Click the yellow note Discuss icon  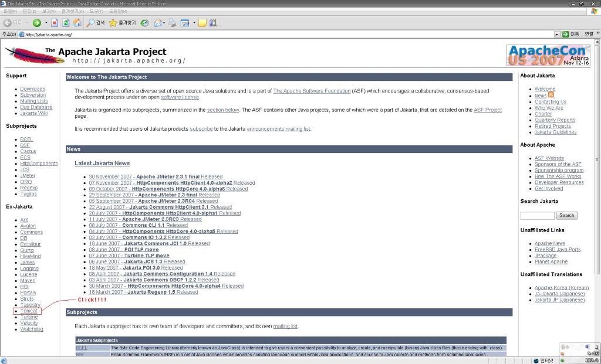tap(202, 23)
